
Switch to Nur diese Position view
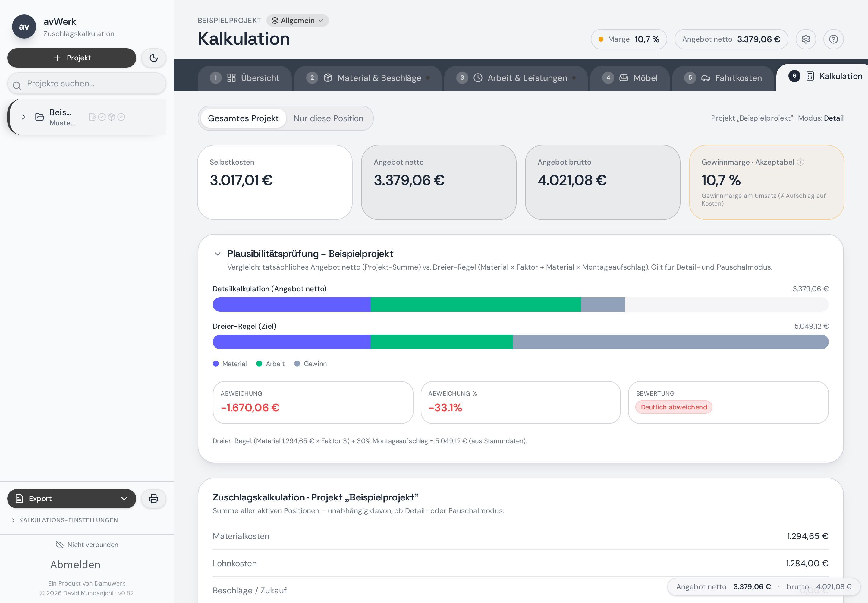328,118
